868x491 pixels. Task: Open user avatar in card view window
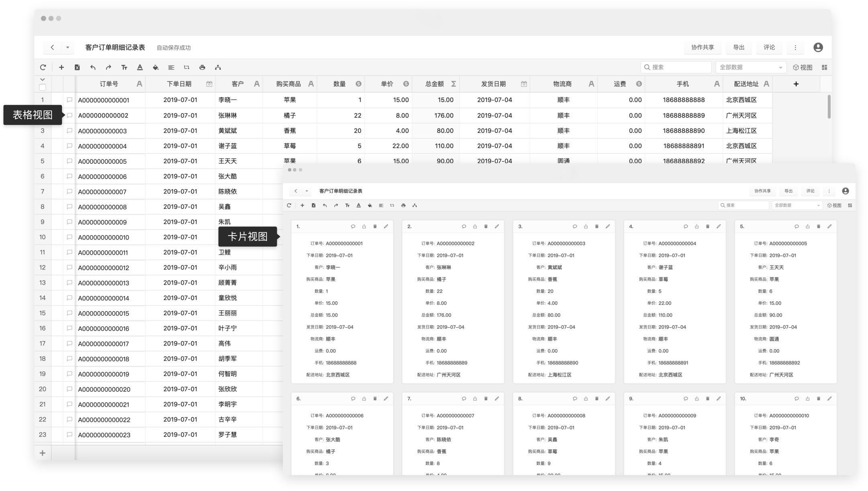(x=845, y=191)
